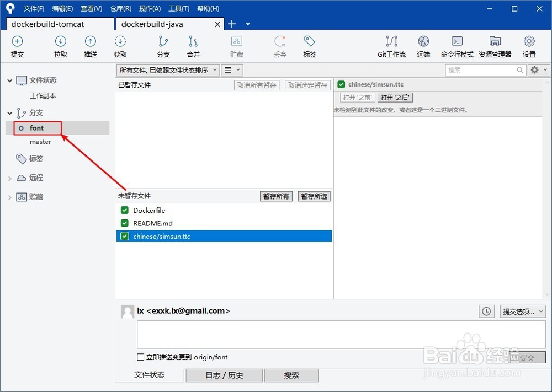The height and width of the screenshot is (392, 552).
Task: Collapse the 文件状态 sidebar section
Action: (x=10, y=81)
